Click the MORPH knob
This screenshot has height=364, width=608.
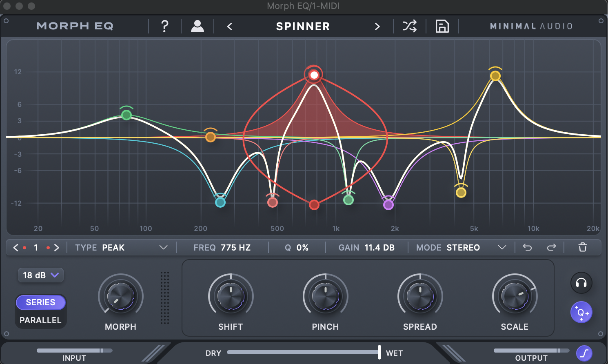(120, 296)
